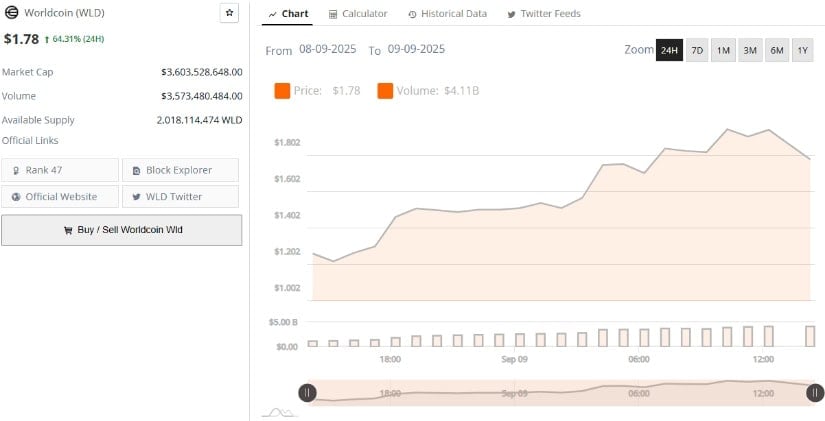
Task: Click the $5.00 B volume axis label
Action: click(x=285, y=323)
